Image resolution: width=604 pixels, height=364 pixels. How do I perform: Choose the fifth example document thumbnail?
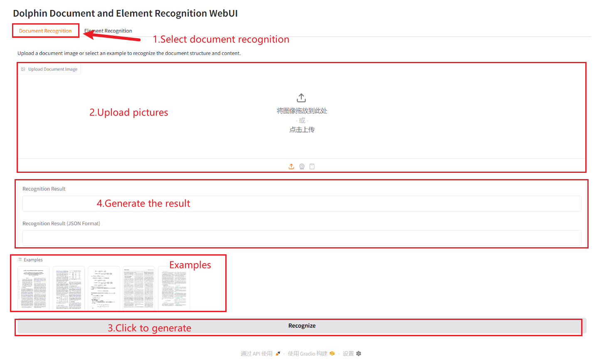pyautogui.click(x=174, y=288)
